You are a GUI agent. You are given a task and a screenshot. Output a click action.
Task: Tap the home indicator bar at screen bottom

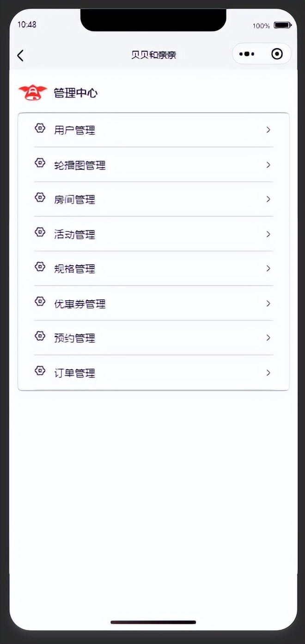coord(153,622)
